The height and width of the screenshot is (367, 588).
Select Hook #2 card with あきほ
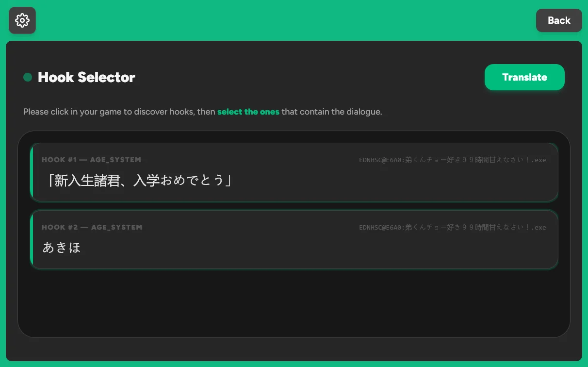tap(294, 239)
